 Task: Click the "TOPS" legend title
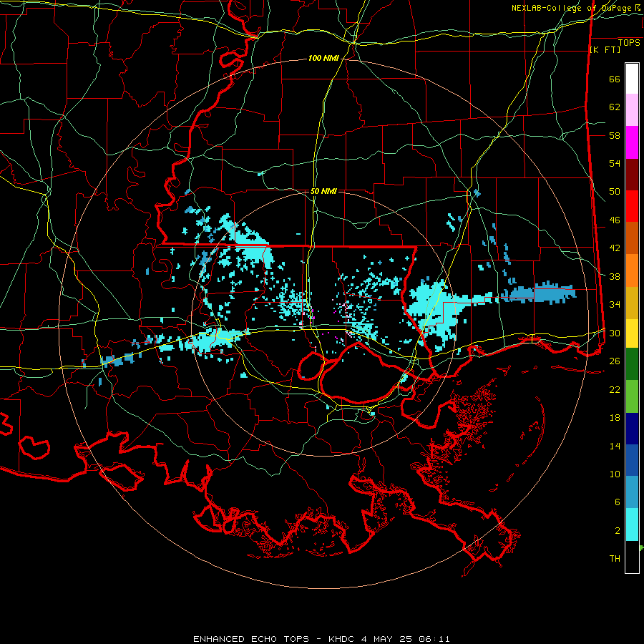[x=629, y=43]
